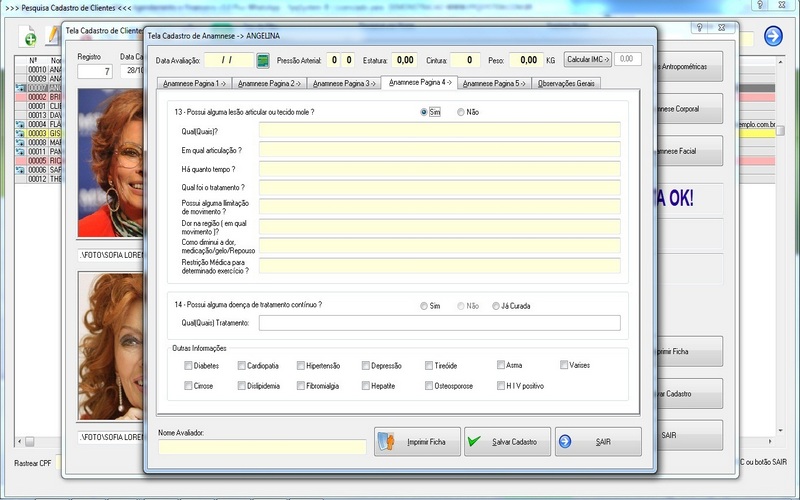Select record 00002 in the client list
The image size is (800, 500).
38,97
